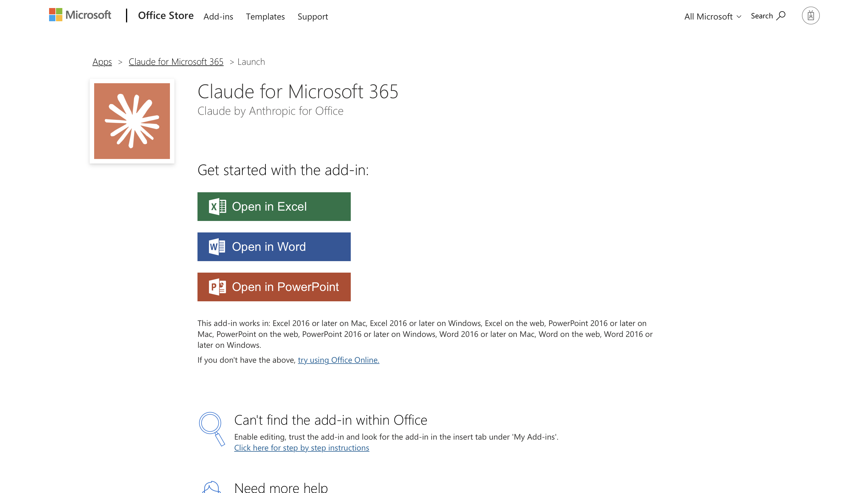Select the Support menu item
The width and height of the screenshot is (868, 493).
point(313,16)
